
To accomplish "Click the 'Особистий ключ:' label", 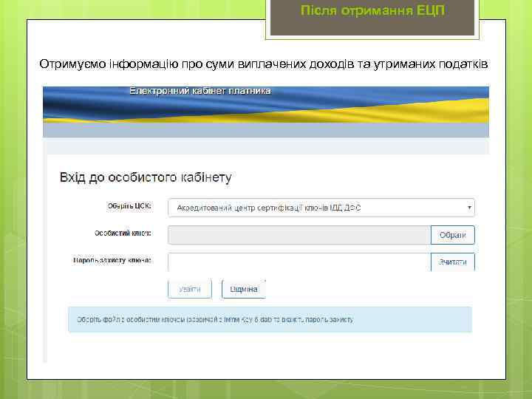I will [x=123, y=233].
